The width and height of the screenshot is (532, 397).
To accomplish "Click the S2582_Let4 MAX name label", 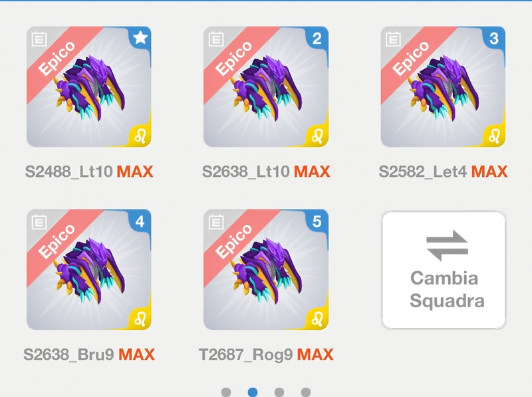I will click(x=443, y=172).
